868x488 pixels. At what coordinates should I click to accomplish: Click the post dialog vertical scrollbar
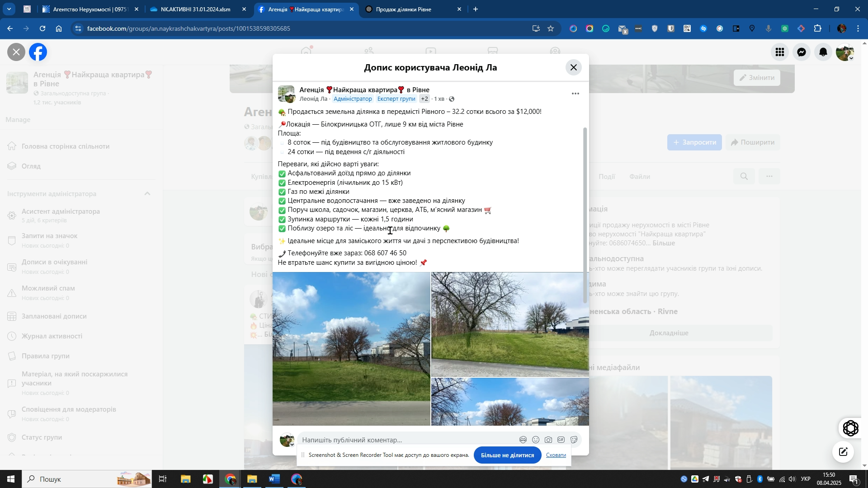(x=585, y=215)
